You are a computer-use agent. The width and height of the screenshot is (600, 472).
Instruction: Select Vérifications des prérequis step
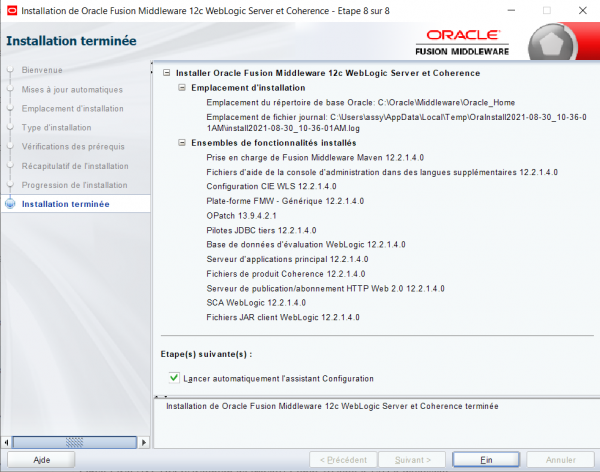pyautogui.click(x=73, y=147)
